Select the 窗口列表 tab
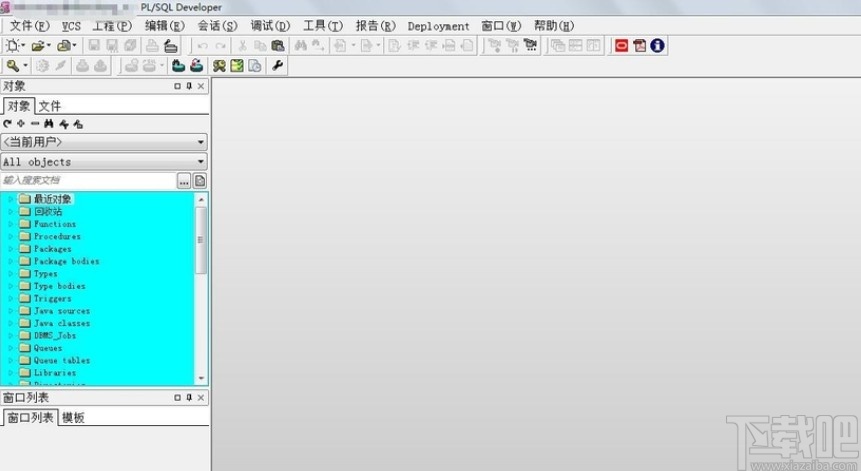The image size is (861, 471). pyautogui.click(x=30, y=417)
